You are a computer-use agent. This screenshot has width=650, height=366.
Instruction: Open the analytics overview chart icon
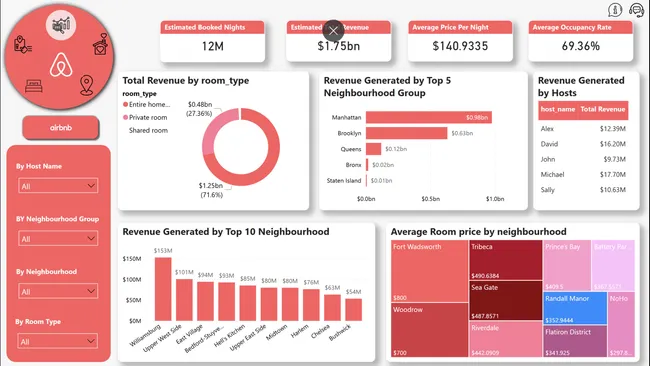[x=61, y=25]
